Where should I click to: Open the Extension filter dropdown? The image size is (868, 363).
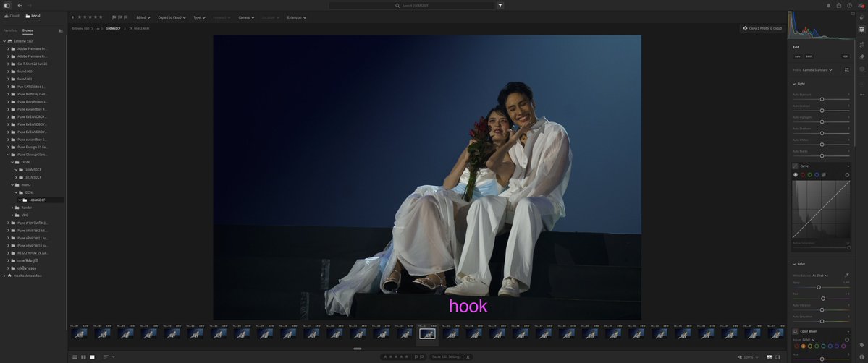[x=297, y=17]
